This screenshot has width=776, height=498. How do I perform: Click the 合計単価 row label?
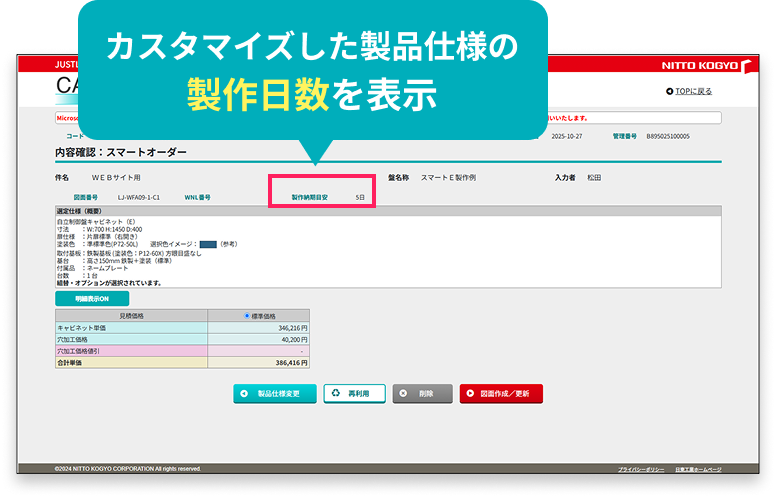(132, 363)
